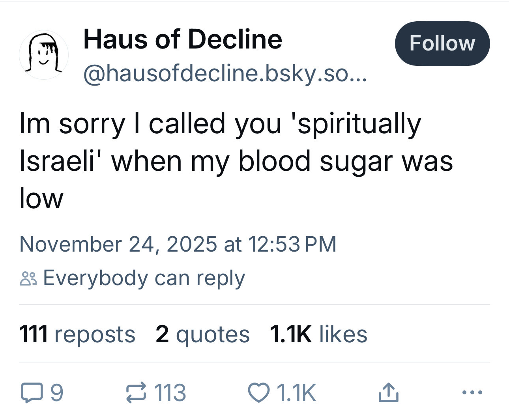Click the reply count 9
Screen dimensions: 509x420
[57, 393]
